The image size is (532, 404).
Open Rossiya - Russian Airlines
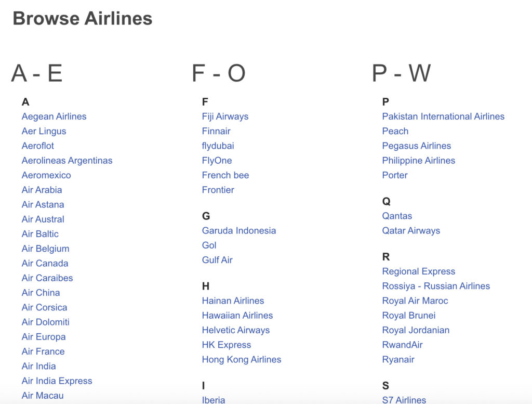point(436,286)
